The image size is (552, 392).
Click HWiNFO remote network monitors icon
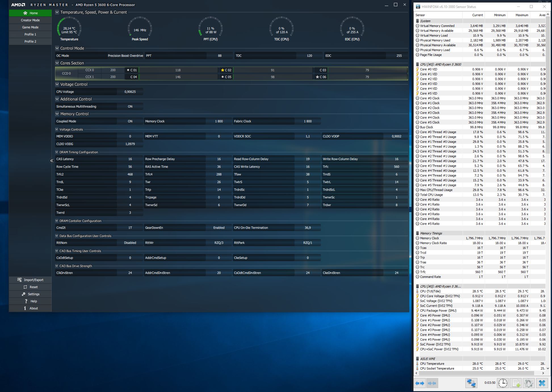pos(471,383)
